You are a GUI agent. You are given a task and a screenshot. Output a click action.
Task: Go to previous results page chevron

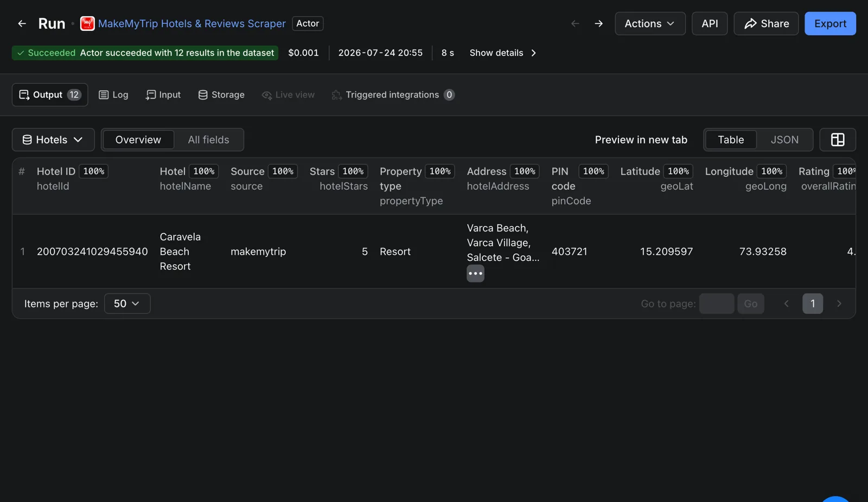pos(786,304)
